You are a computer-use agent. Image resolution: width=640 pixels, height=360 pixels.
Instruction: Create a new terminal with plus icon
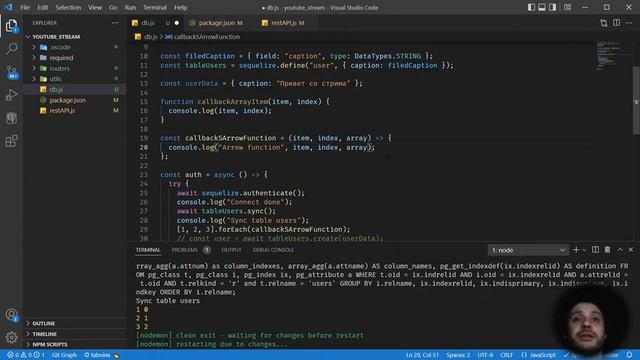[x=576, y=250]
